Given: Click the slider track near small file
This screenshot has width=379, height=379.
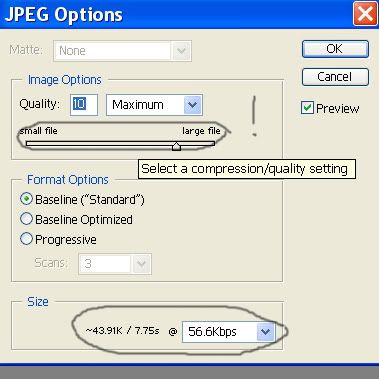Looking at the screenshot, I should tap(40, 144).
